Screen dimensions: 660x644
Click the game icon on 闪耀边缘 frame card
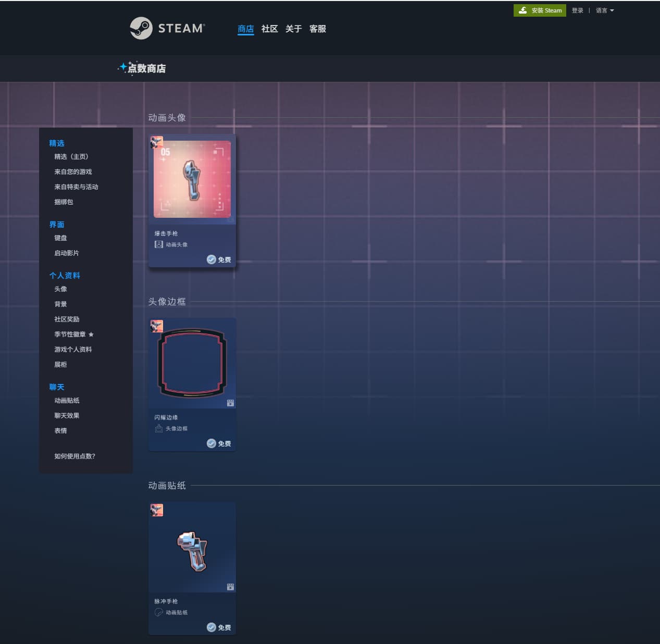[157, 326]
